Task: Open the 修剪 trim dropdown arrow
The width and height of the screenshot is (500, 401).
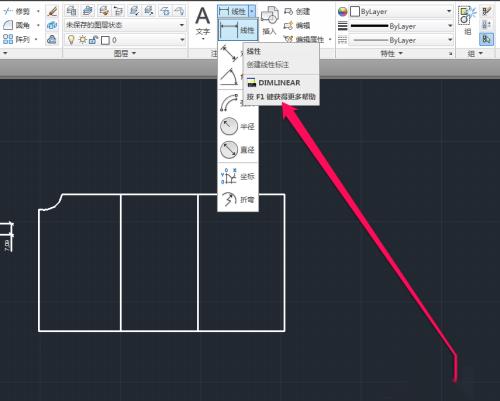Action: (x=38, y=11)
